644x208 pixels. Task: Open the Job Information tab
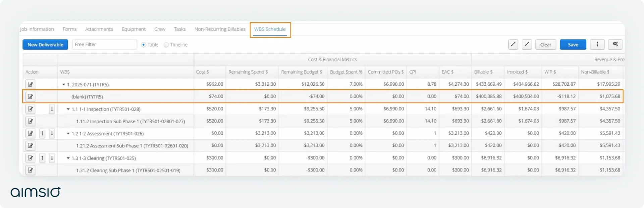(x=37, y=29)
